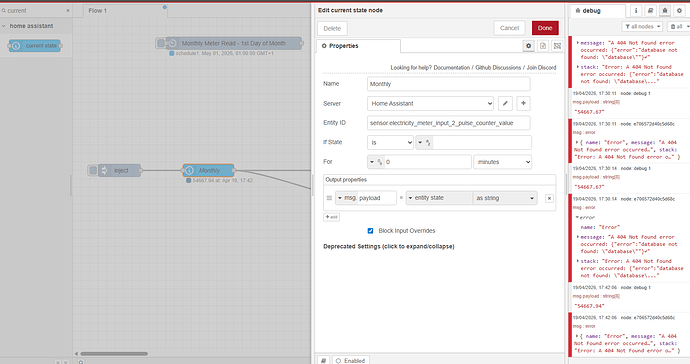Open the debug bug sidebar icon
690x364 pixels.
pyautogui.click(x=665, y=11)
